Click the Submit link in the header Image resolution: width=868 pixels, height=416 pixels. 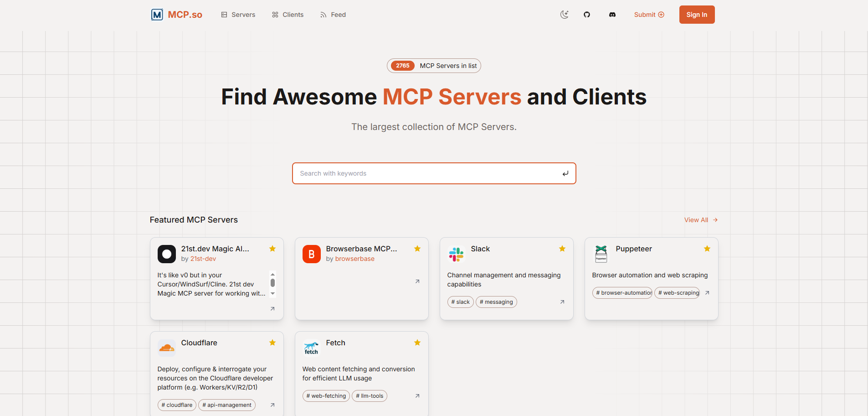(x=649, y=15)
